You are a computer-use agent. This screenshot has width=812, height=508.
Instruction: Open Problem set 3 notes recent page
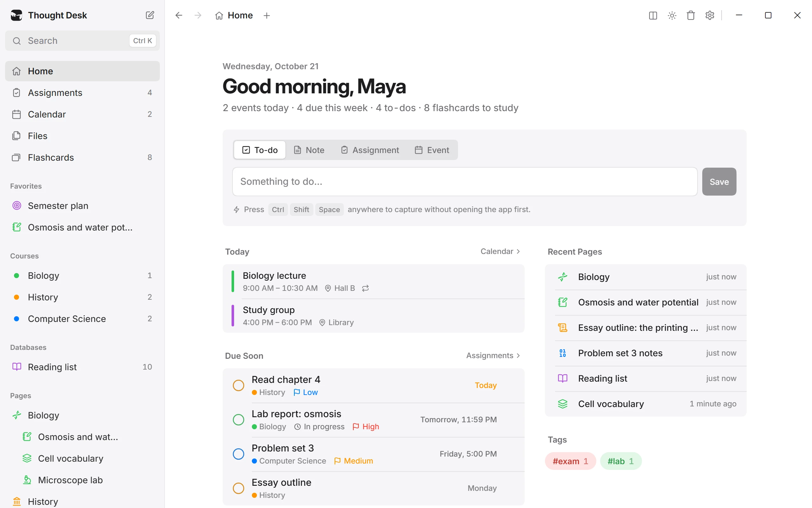(645, 353)
